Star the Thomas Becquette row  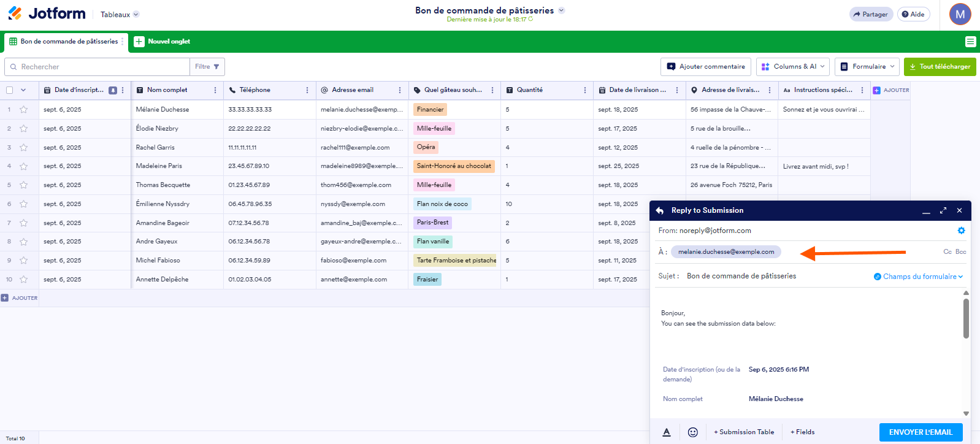pyautogui.click(x=24, y=185)
